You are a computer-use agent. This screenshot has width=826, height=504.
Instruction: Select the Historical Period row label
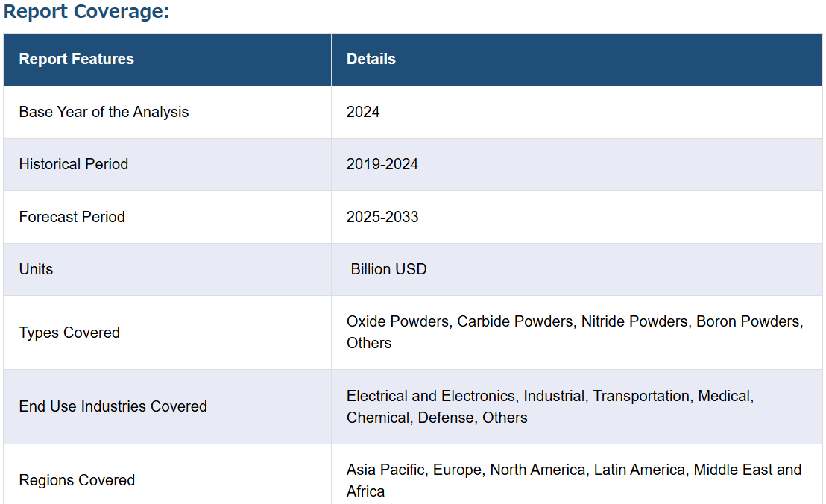coord(73,164)
